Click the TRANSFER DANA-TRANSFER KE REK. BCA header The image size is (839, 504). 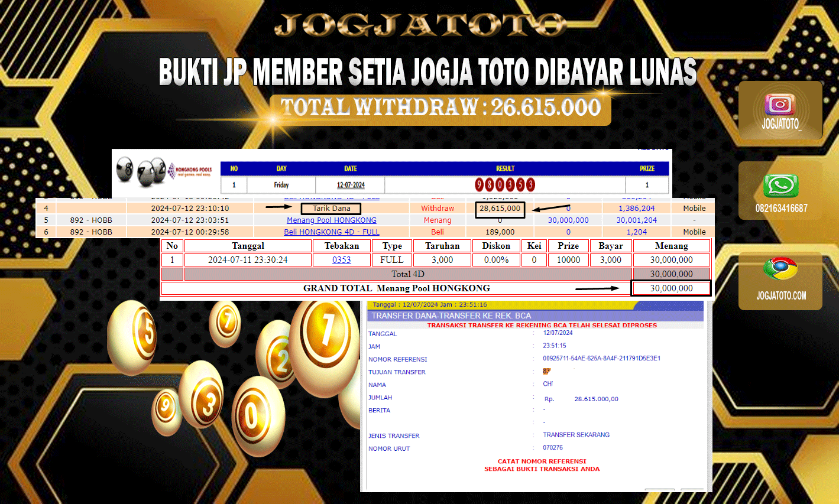click(x=452, y=316)
